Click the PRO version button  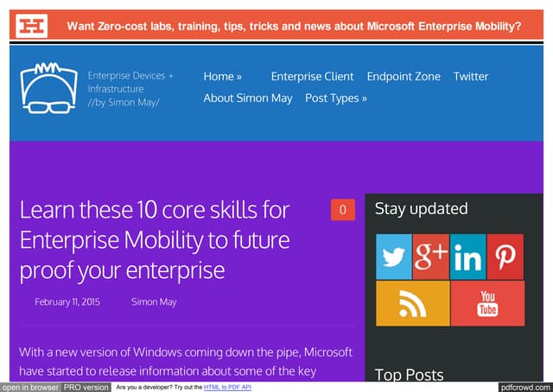[x=86, y=387]
